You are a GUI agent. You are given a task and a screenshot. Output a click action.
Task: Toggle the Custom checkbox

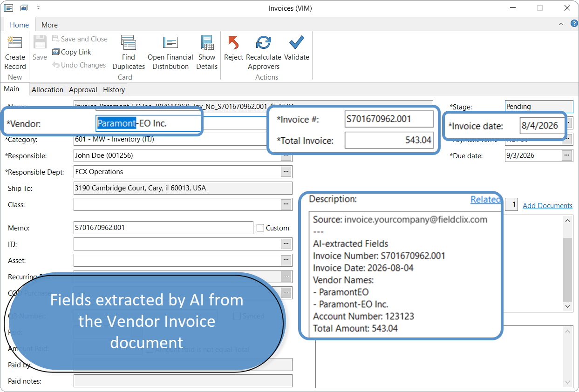pyautogui.click(x=261, y=228)
